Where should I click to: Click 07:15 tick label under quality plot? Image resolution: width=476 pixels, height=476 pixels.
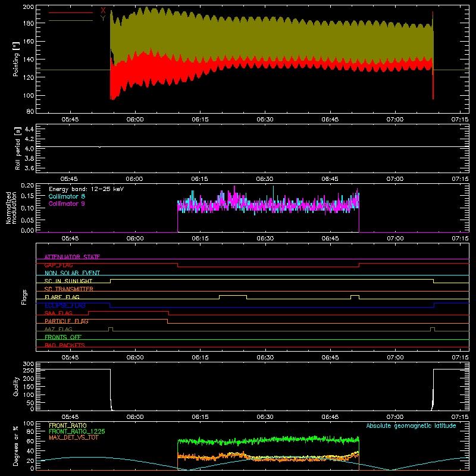(x=460, y=417)
